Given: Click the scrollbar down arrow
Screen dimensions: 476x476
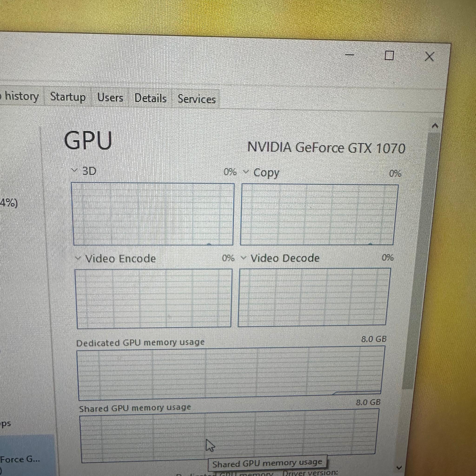Looking at the screenshot, I should 399,467.
